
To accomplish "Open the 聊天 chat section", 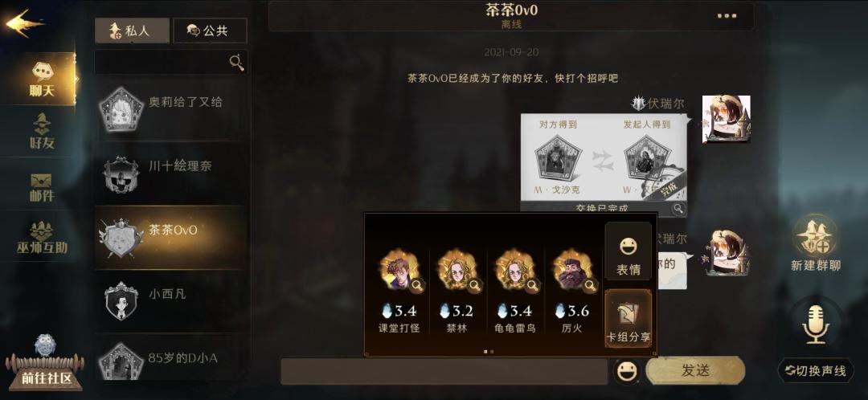I will point(42,79).
